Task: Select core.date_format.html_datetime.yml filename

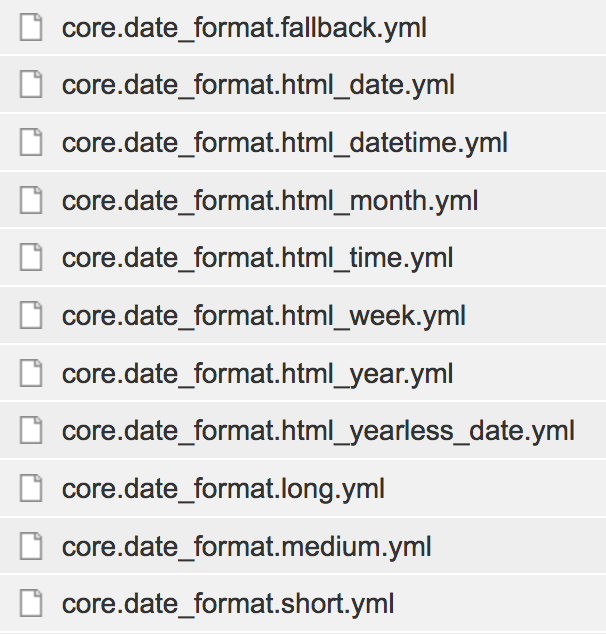Action: click(x=285, y=143)
